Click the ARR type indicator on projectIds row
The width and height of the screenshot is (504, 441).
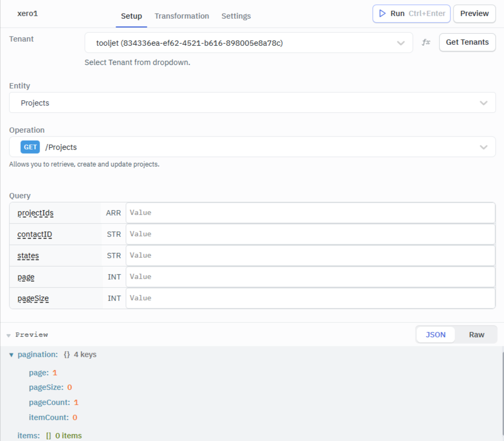pos(114,212)
